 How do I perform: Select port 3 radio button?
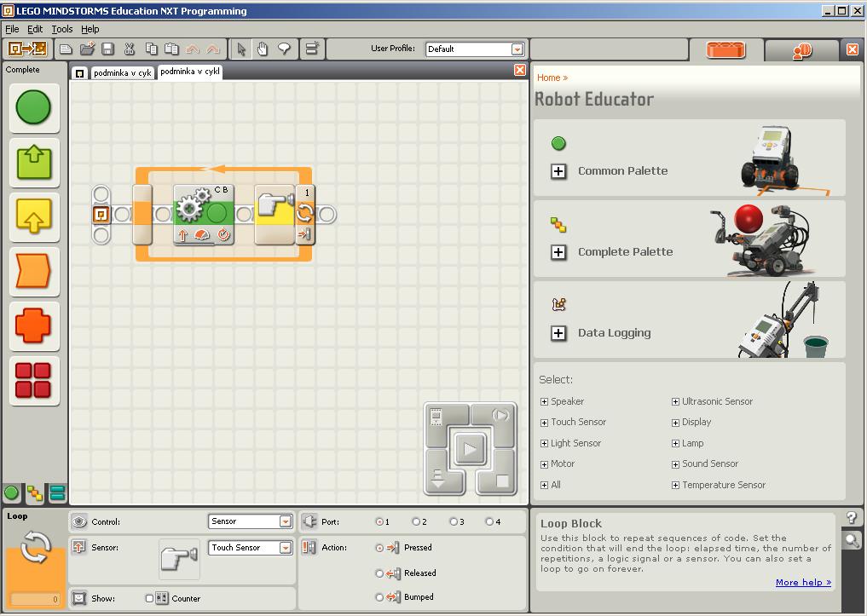tap(454, 521)
